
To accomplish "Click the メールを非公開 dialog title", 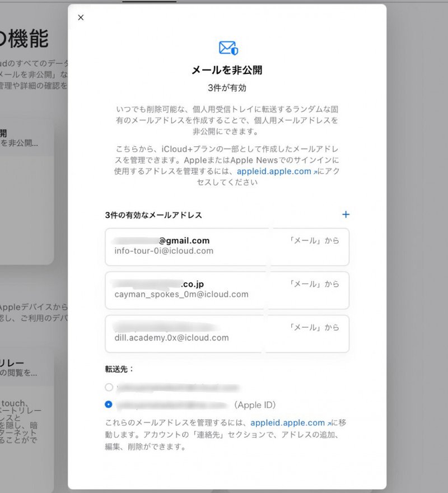I will (x=227, y=70).
